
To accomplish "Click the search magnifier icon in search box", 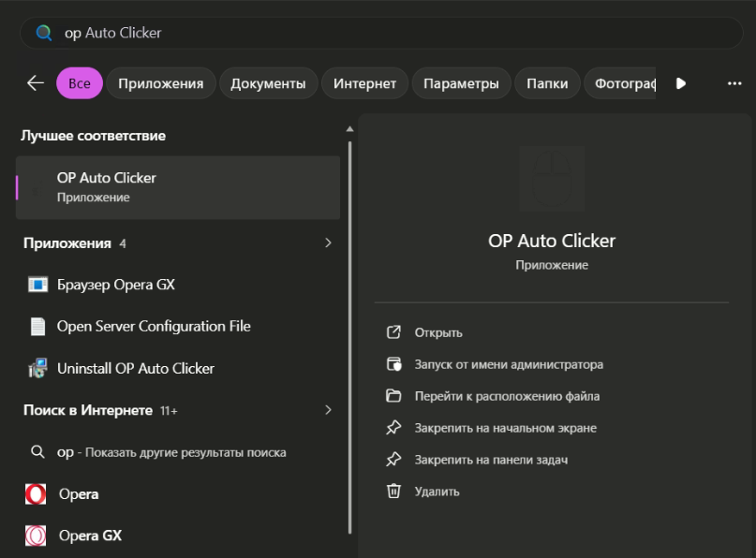I will [x=43, y=33].
